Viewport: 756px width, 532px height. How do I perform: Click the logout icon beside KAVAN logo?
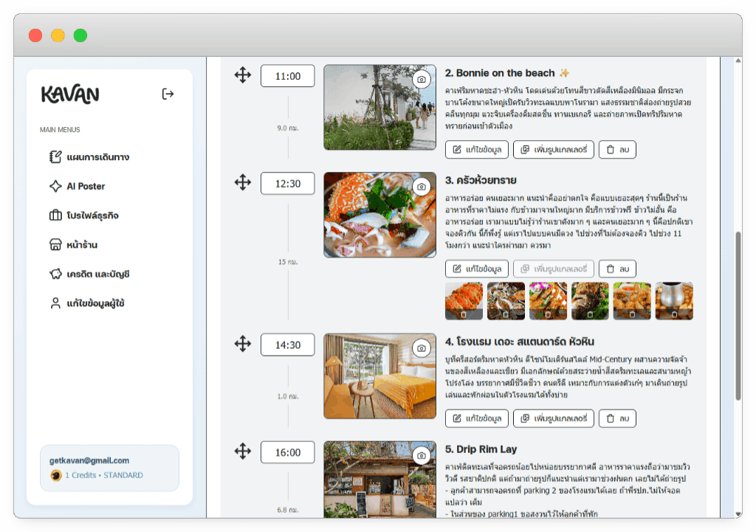(x=168, y=94)
